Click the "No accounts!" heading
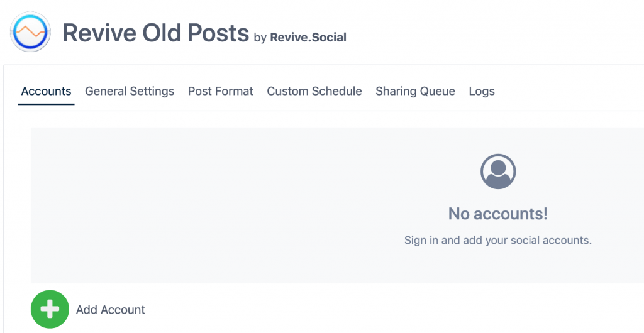This screenshot has width=644, height=333. (498, 214)
